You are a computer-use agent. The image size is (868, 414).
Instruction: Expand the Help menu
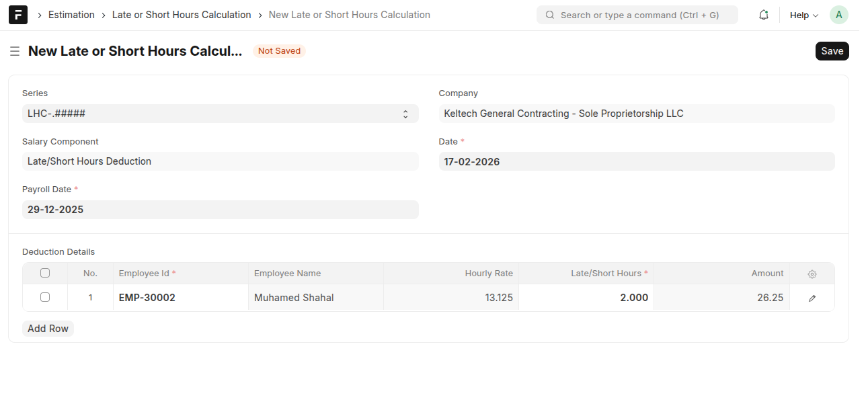pos(803,15)
